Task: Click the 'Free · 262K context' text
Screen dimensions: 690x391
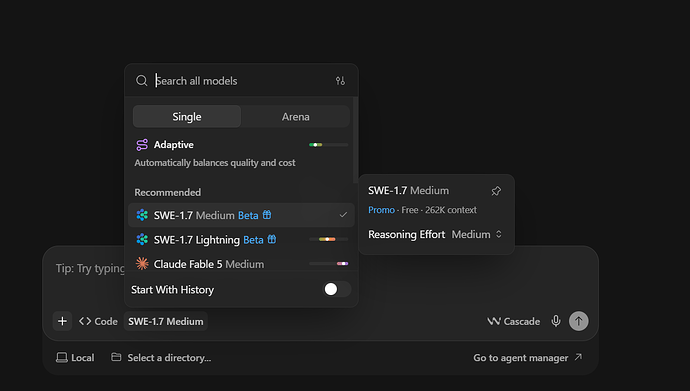Action: coord(439,210)
